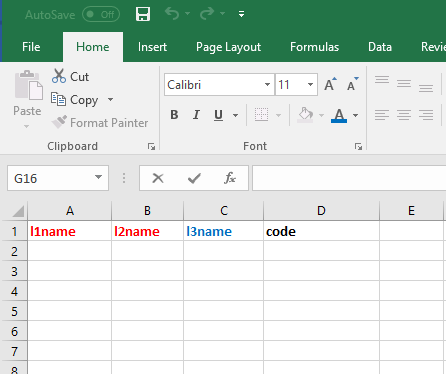This screenshot has height=374, width=446.
Task: Click the Decrease Font Size icon
Action: [352, 85]
